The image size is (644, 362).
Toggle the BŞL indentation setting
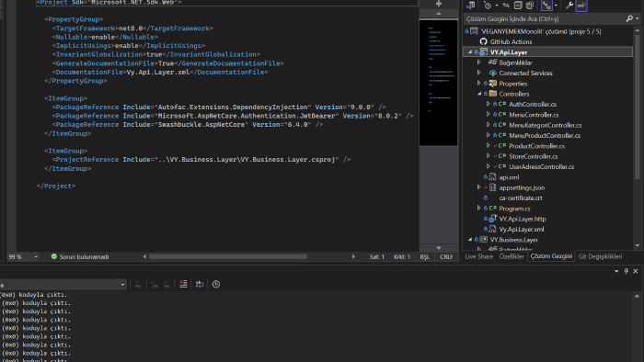pos(425,256)
